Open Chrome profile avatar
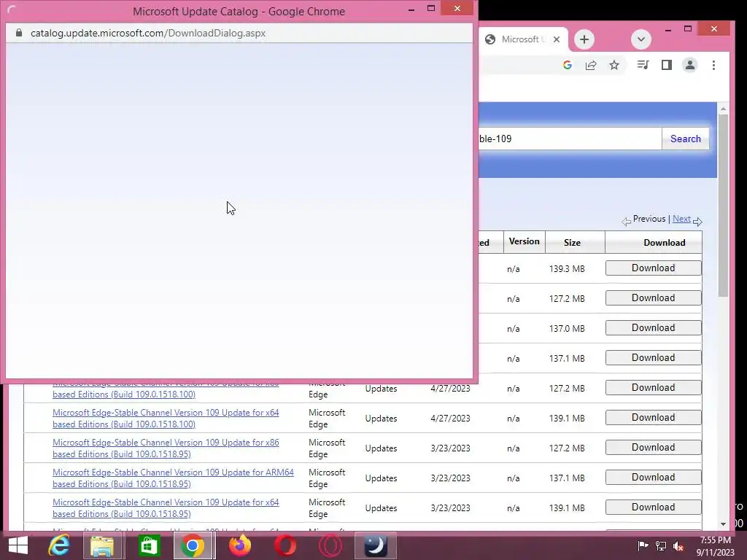The image size is (747, 560). point(690,65)
